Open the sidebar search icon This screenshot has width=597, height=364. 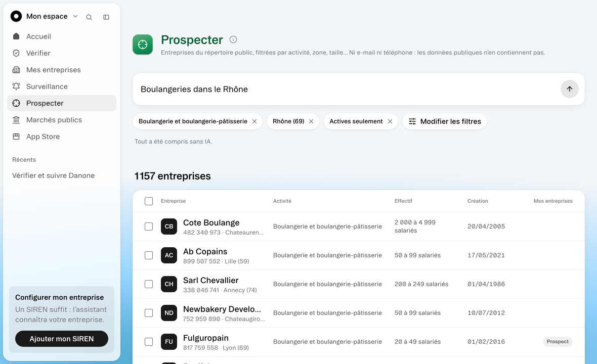click(89, 17)
